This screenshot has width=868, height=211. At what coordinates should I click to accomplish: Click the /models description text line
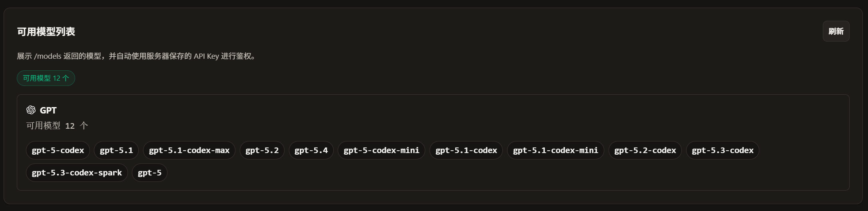(136, 56)
